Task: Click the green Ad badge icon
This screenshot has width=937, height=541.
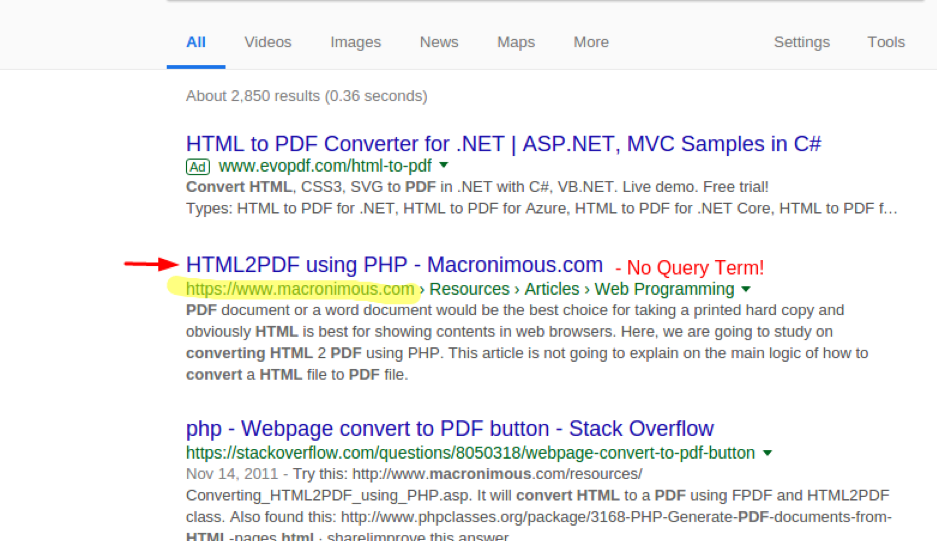Action: click(197, 166)
